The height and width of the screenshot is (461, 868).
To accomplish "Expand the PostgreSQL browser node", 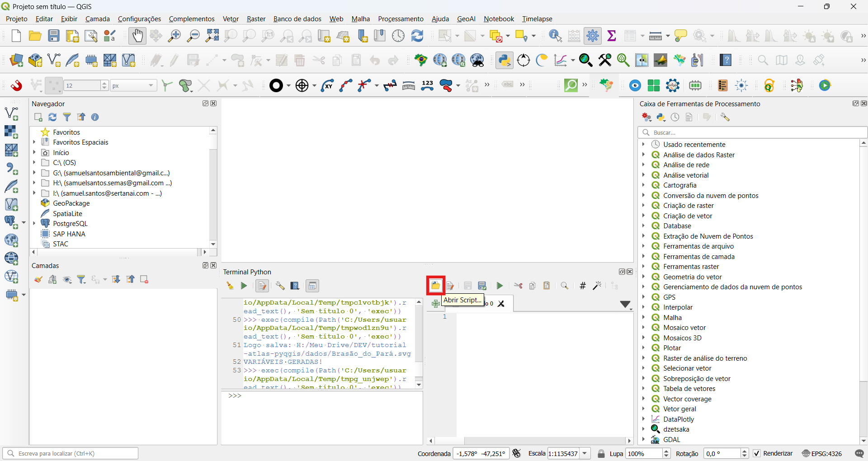I will pos(34,223).
